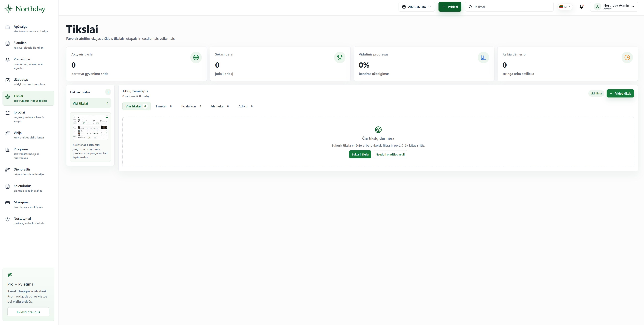Click Naudoti pradžios vedlį button

pyautogui.click(x=390, y=154)
